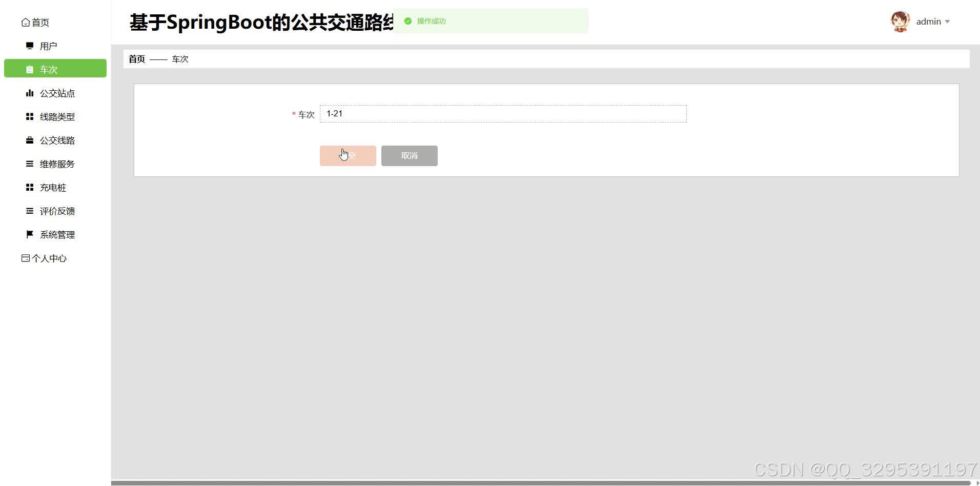Click the 评价反馈 icon
This screenshot has height=486, width=980.
(29, 211)
